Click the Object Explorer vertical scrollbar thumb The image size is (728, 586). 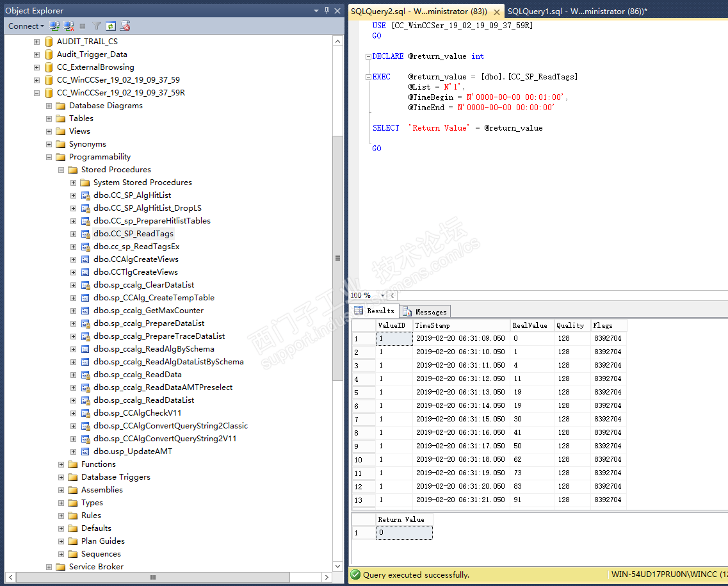(x=337, y=258)
